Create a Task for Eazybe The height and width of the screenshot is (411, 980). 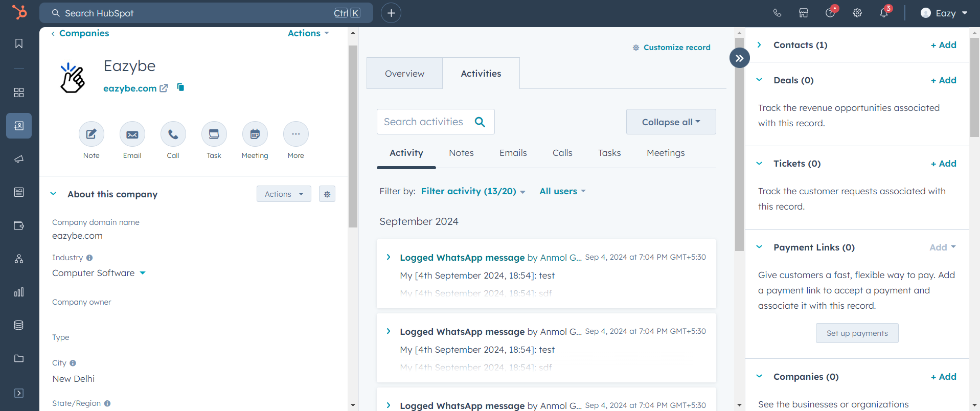coord(214,134)
